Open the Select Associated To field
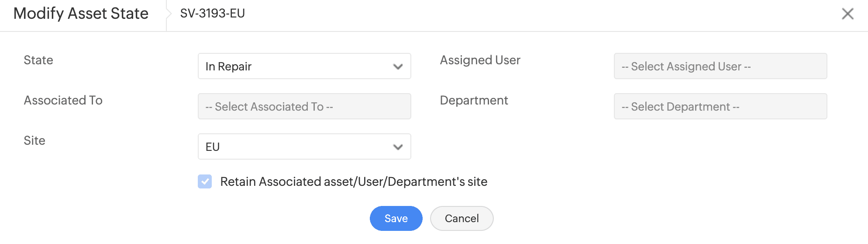 click(304, 107)
